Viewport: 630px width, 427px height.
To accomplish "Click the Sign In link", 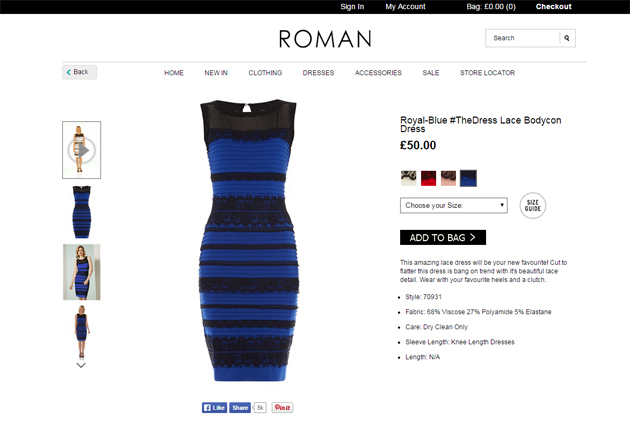I will [x=352, y=6].
